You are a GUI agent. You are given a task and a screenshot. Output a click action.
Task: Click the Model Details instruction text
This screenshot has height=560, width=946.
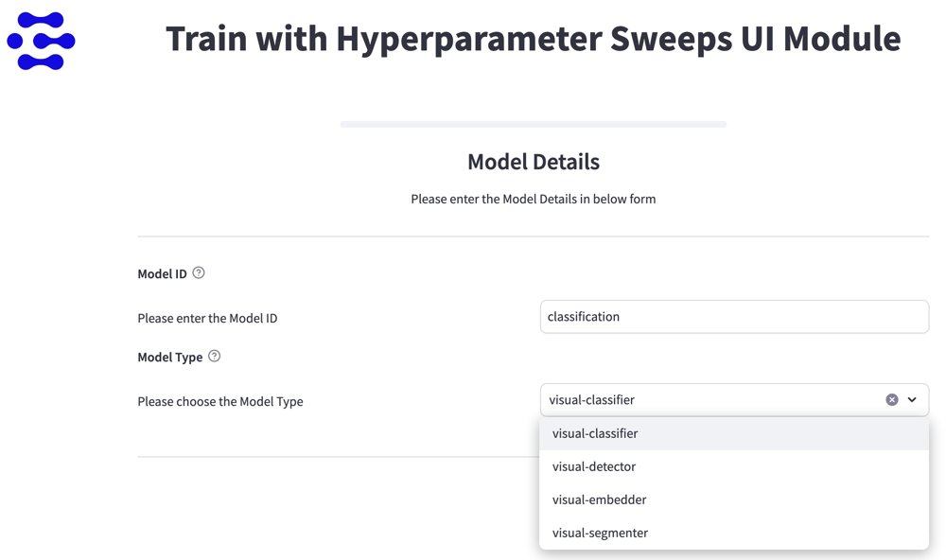coord(534,199)
